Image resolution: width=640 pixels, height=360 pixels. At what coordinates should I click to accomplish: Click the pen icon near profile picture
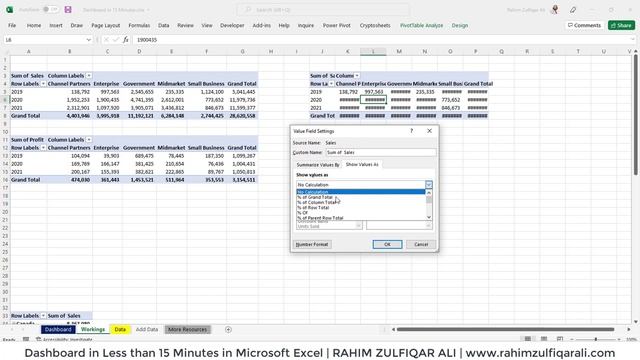click(573, 9)
